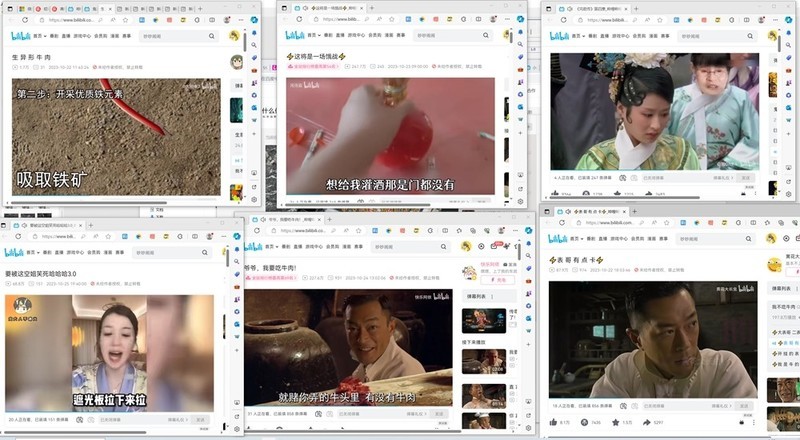Click the danmaku input under the 表哥有点卡 video

(676, 406)
